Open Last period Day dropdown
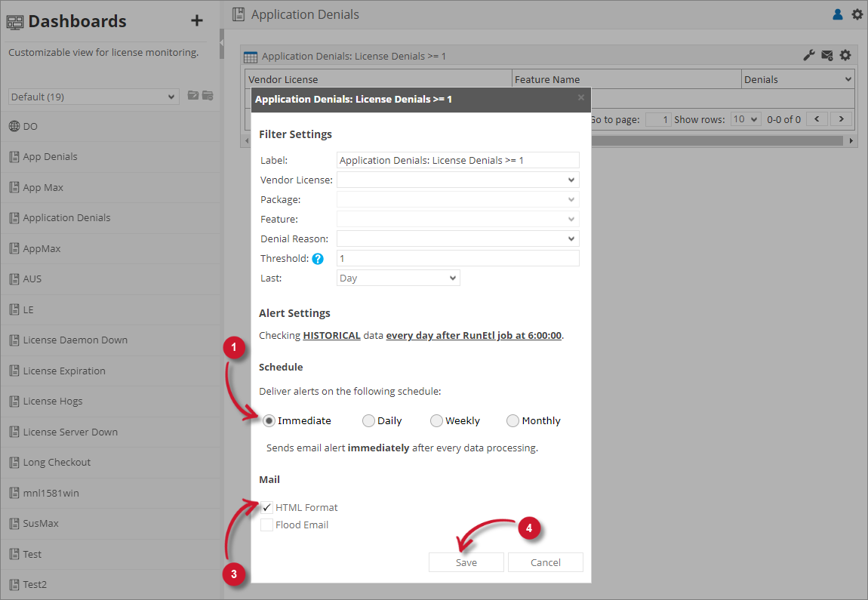 click(x=398, y=278)
